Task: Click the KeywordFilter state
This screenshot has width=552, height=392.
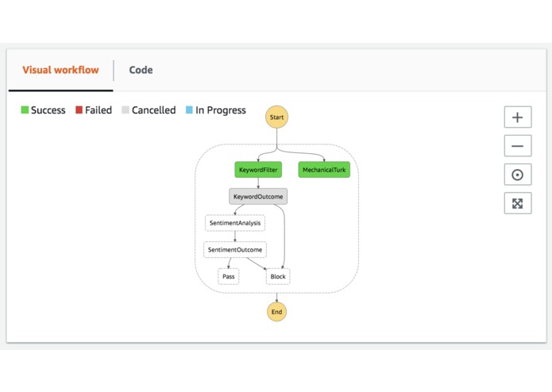Action: [x=258, y=170]
